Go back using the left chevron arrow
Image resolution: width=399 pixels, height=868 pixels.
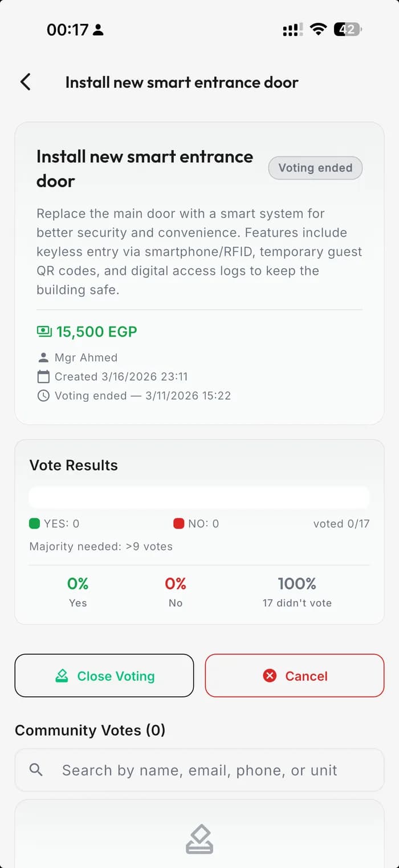click(x=25, y=82)
